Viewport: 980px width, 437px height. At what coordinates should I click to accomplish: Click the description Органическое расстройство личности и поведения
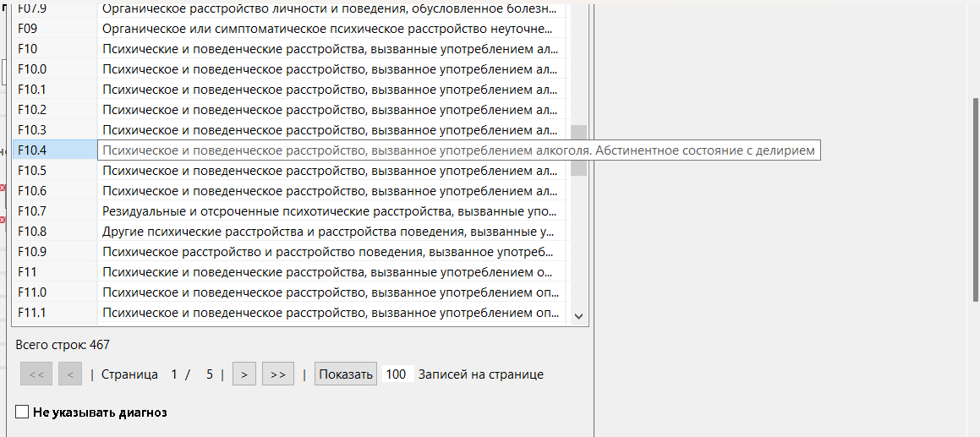[331, 8]
